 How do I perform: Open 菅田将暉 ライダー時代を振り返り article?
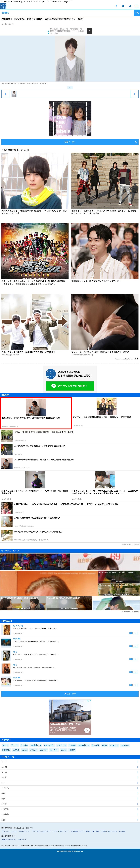click(x=105, y=253)
